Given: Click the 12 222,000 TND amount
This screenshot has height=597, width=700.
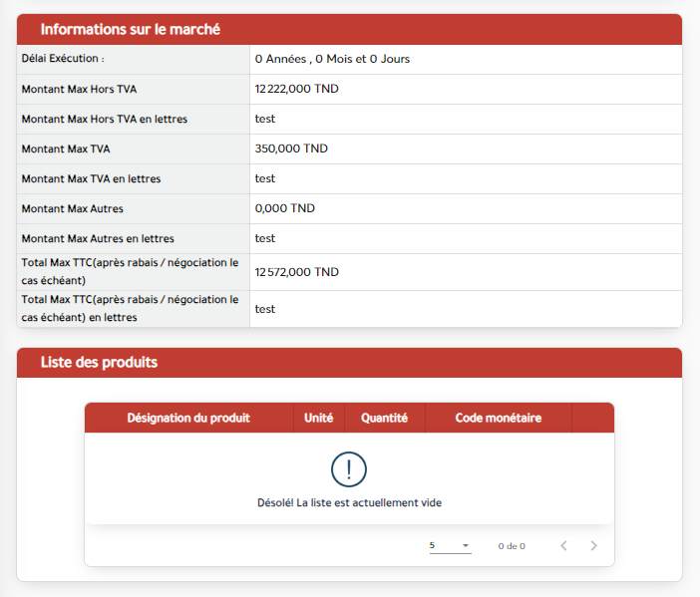Looking at the screenshot, I should 296,89.
